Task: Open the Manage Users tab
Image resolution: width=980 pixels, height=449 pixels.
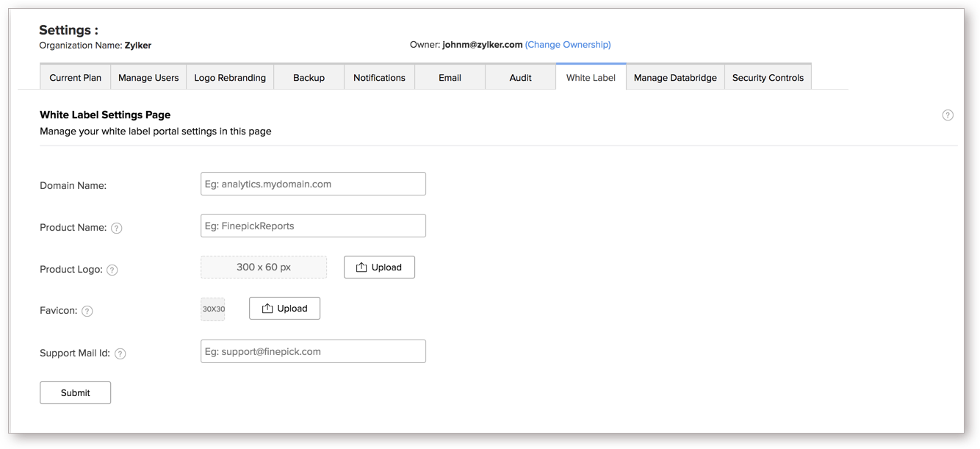Action: tap(148, 78)
